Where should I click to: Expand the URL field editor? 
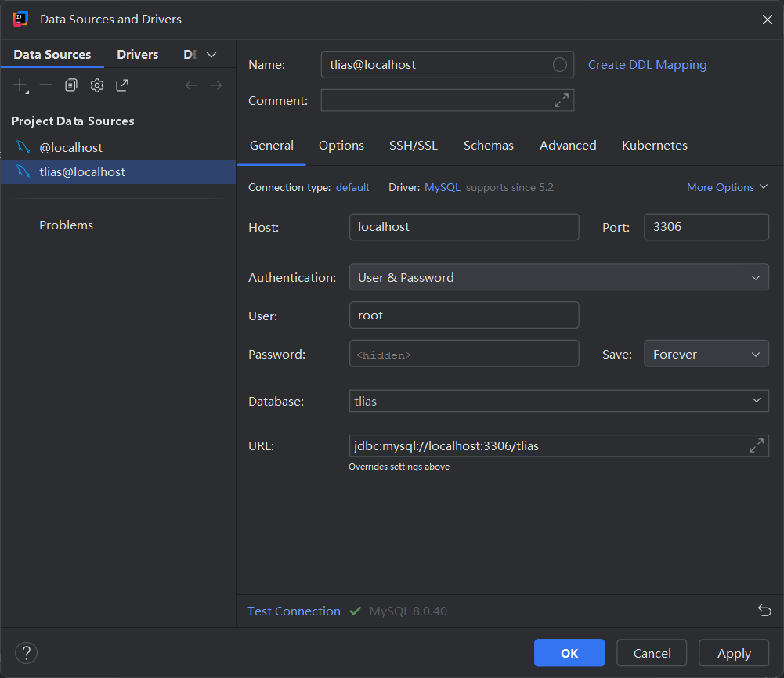pos(757,445)
